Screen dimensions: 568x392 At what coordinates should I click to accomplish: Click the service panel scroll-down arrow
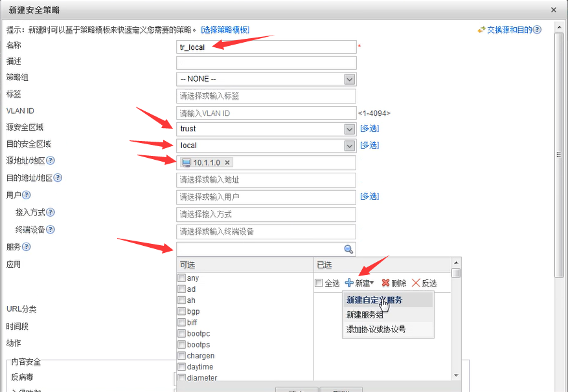(x=457, y=376)
